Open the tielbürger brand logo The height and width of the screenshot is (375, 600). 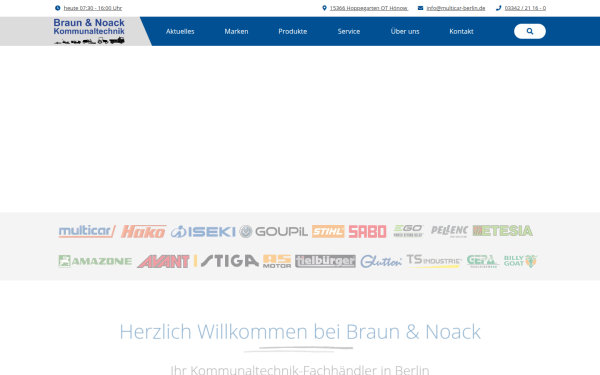[325, 261]
